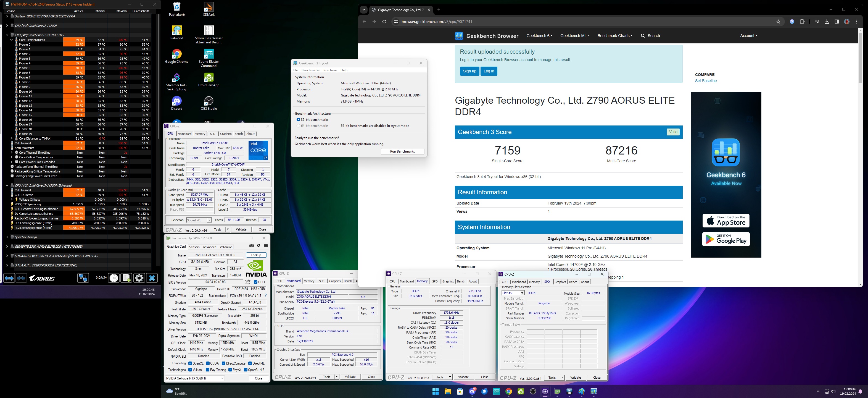868x398 pixels.
Task: Open Graphics tab in CPU-Z Memory window
Action: [x=448, y=281]
